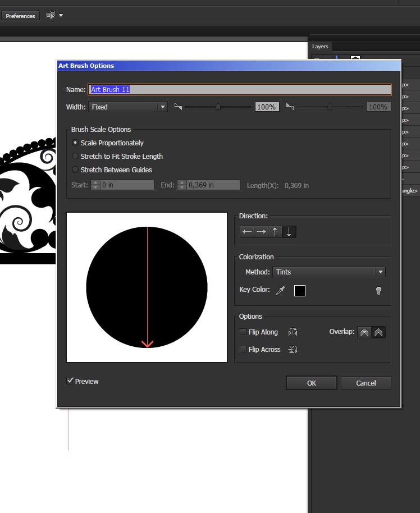Choose second overlap do-not-adjust option
This screenshot has height=513, width=420.
tap(378, 332)
